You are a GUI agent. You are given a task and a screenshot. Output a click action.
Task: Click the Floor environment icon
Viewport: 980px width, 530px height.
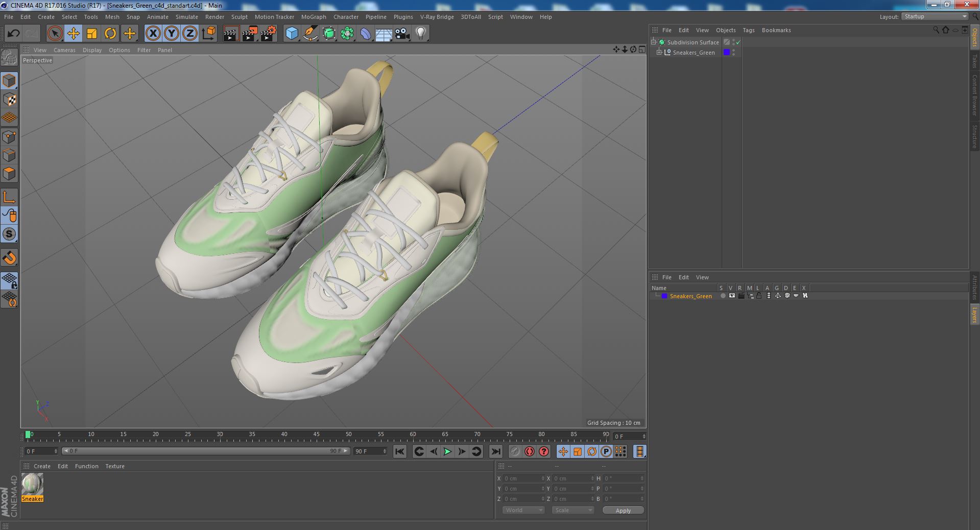[x=384, y=34]
